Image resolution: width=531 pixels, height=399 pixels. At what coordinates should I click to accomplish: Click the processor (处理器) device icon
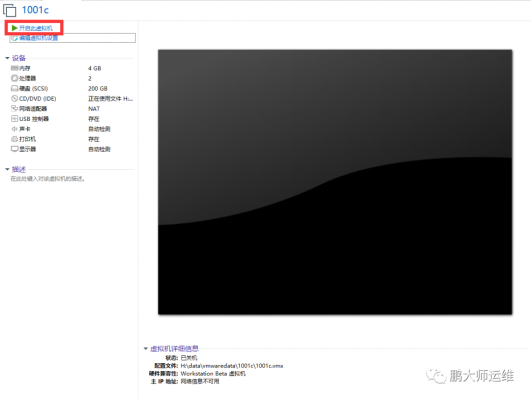point(15,78)
